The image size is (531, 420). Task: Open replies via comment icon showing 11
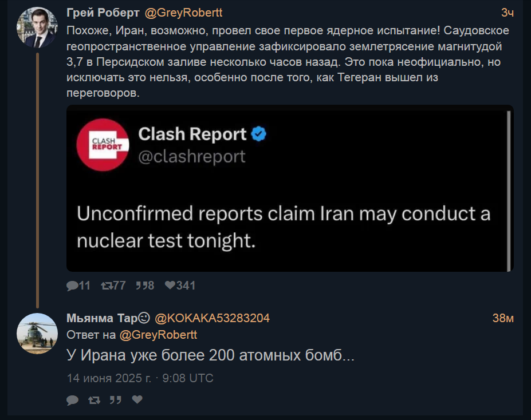click(78, 286)
